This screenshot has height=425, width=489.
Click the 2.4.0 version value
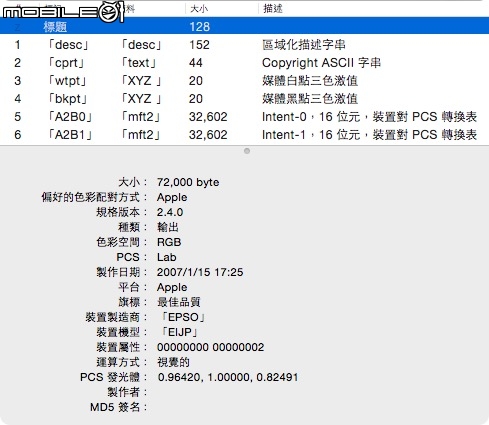point(170,212)
